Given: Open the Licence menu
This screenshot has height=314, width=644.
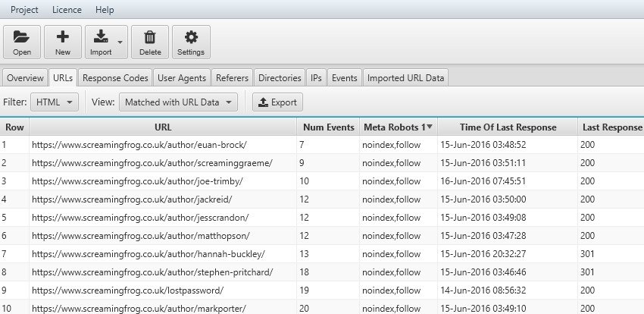Looking at the screenshot, I should tap(67, 9).
